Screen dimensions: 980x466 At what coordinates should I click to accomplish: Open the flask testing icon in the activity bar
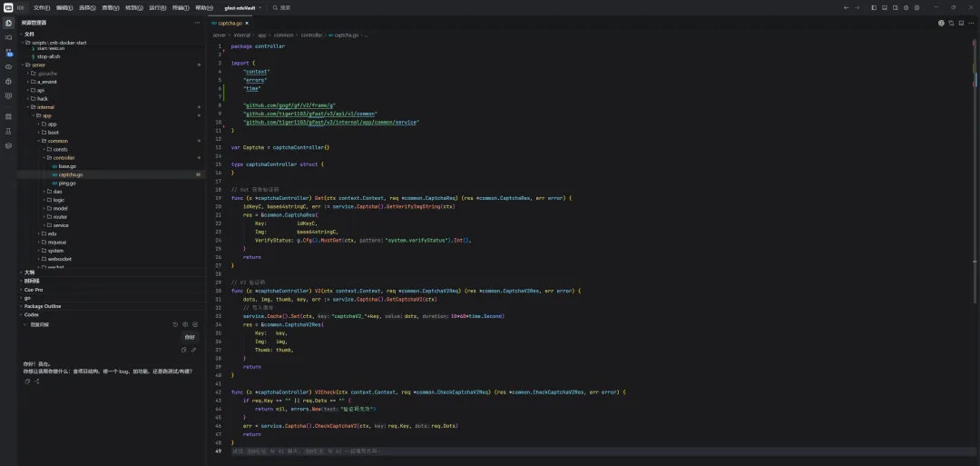pos(8,131)
